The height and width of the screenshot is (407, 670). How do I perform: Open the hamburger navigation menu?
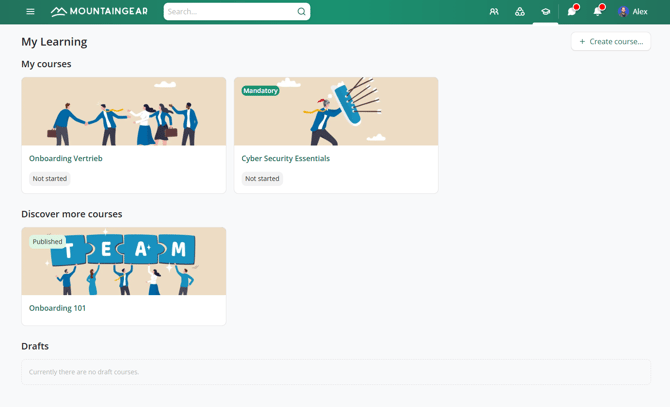point(30,12)
